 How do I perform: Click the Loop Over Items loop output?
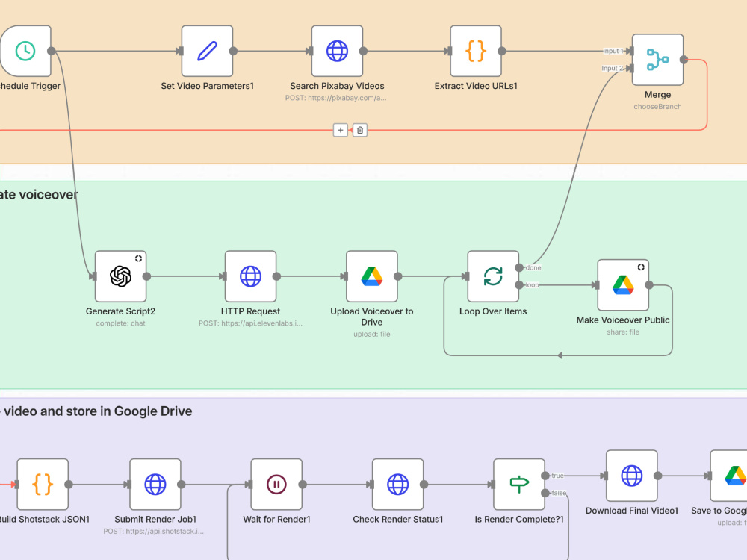519,284
